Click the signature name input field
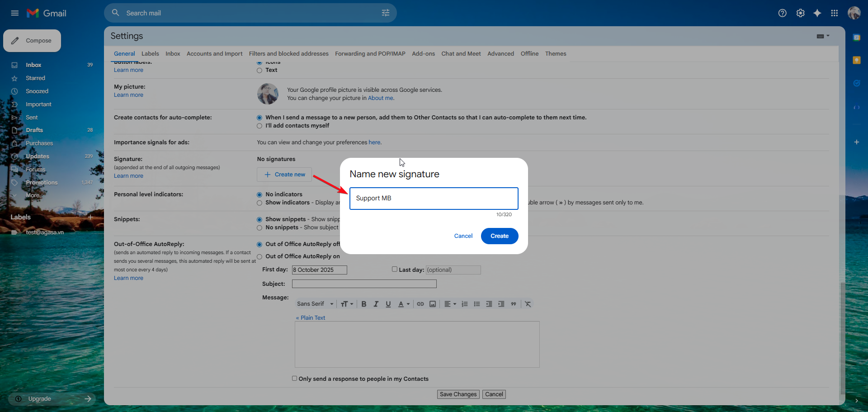This screenshot has width=868, height=412. pyautogui.click(x=434, y=199)
